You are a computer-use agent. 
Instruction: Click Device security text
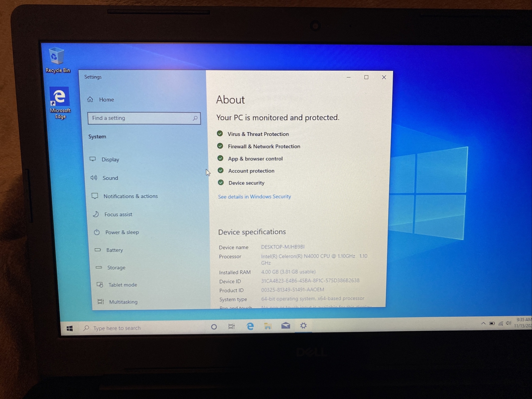[246, 183]
